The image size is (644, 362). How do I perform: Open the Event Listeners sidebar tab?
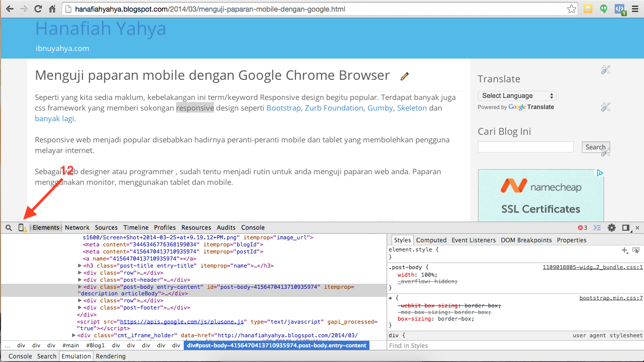pos(473,240)
